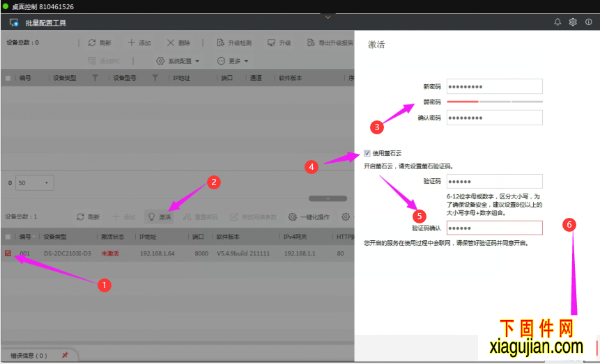Open the notifications bell icon
Viewport: 600px width, 364px height.
pyautogui.click(x=557, y=22)
